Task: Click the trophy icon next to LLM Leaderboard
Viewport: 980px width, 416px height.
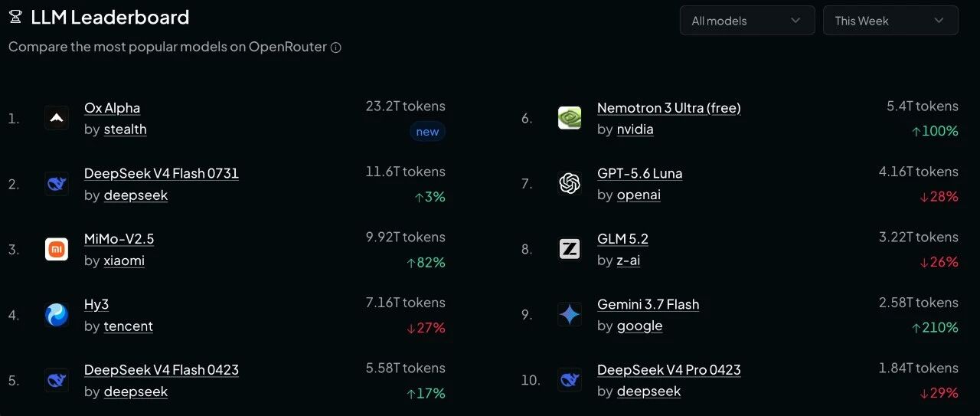Action: (x=15, y=18)
